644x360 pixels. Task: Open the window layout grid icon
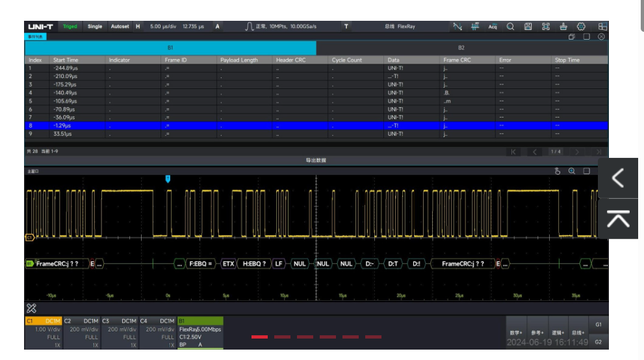pyautogui.click(x=602, y=26)
